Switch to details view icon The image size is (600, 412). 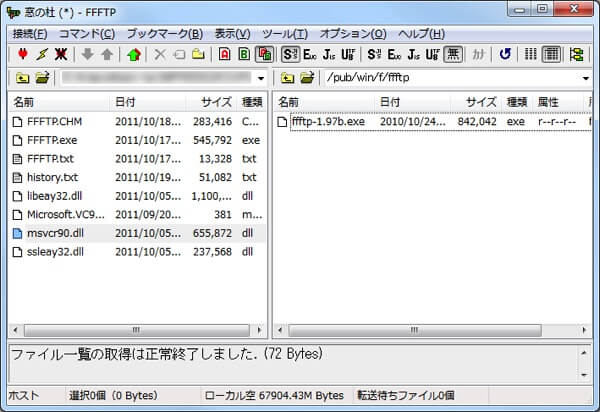pos(551,54)
